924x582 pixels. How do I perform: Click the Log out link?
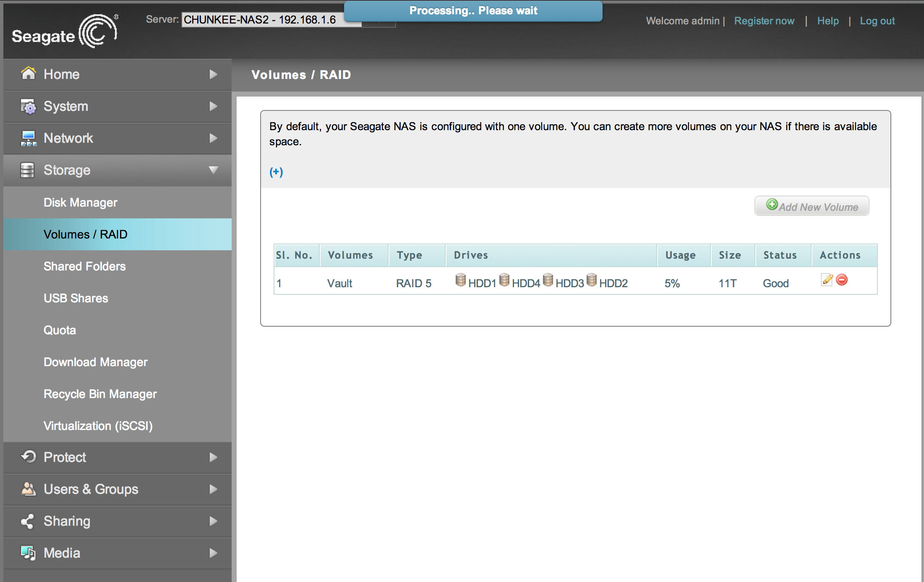pyautogui.click(x=877, y=21)
